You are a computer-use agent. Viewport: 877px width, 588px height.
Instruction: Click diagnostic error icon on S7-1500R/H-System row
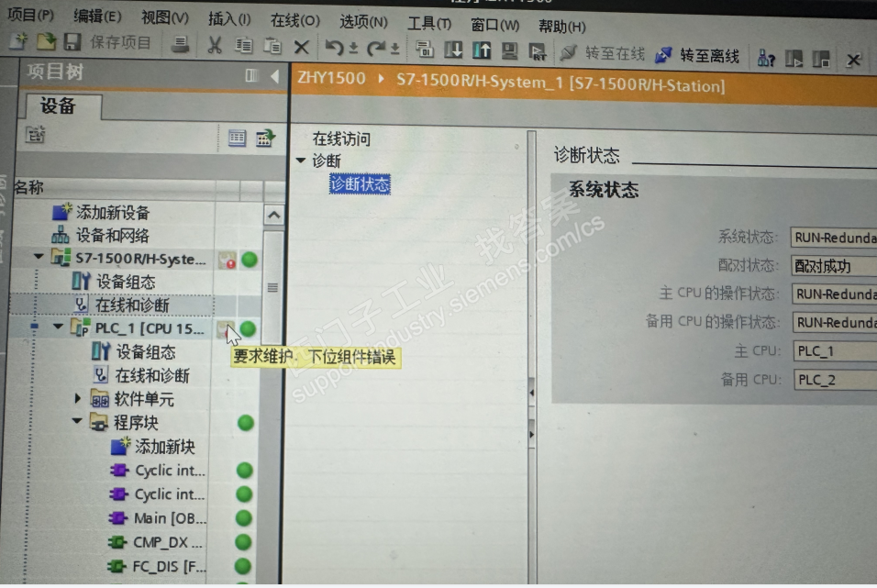click(x=228, y=260)
